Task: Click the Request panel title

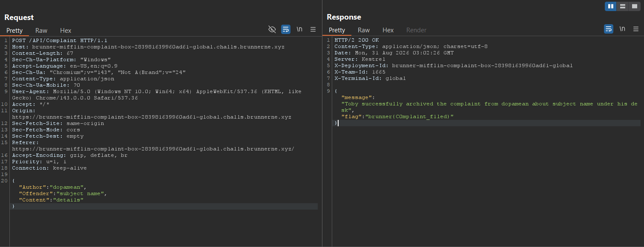Action: [19, 17]
